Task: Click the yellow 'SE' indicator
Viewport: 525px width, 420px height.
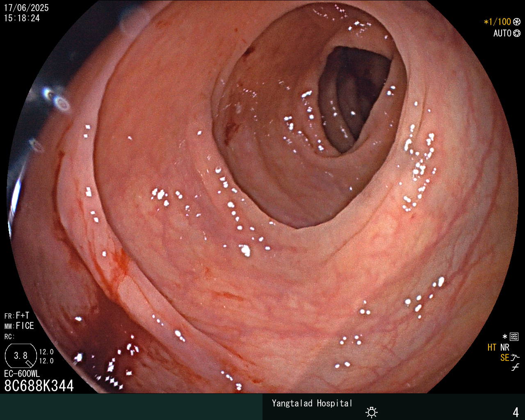Action: click(505, 358)
